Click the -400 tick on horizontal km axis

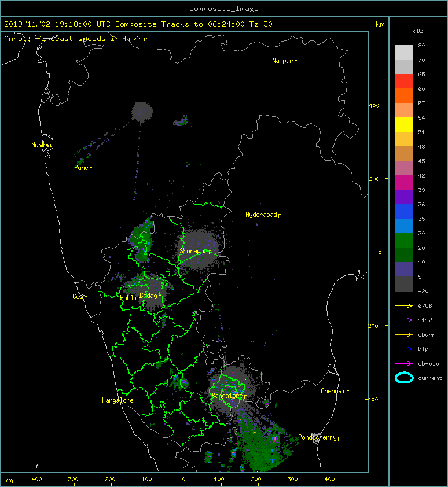click(x=35, y=479)
